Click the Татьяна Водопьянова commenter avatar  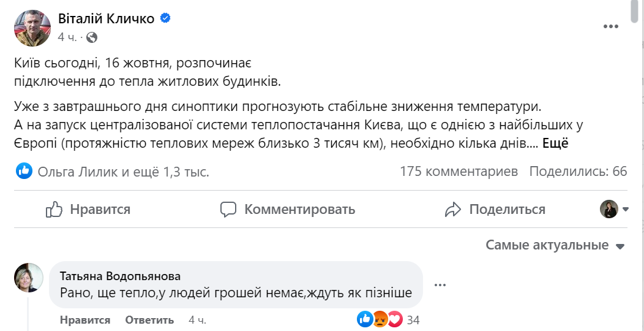click(x=29, y=278)
